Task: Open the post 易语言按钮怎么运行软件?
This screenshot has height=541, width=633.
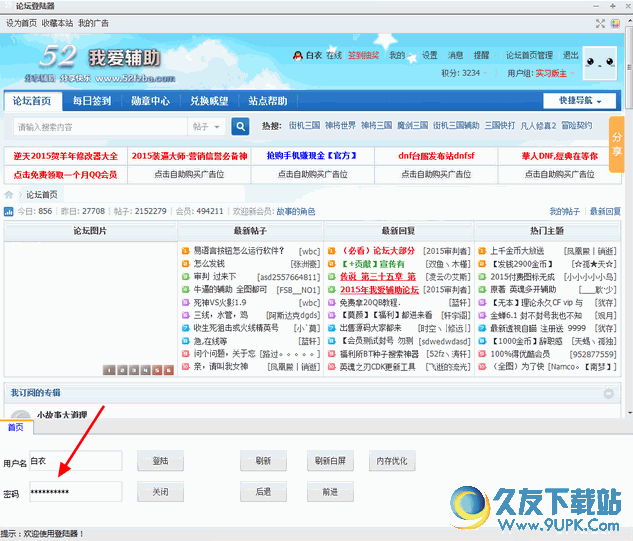Action: point(239,251)
